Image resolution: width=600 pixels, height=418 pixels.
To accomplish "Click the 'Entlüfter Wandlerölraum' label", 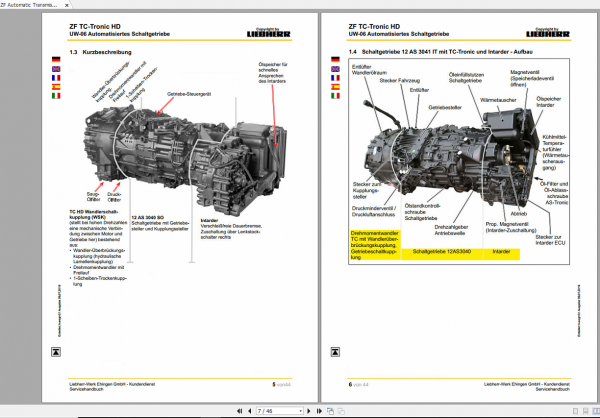I will click(x=369, y=70).
